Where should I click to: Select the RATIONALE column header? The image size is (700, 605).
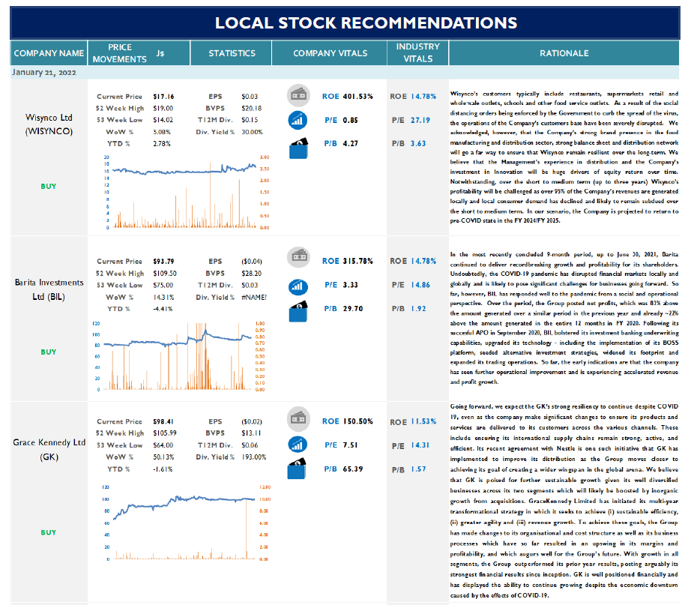pyautogui.click(x=564, y=53)
